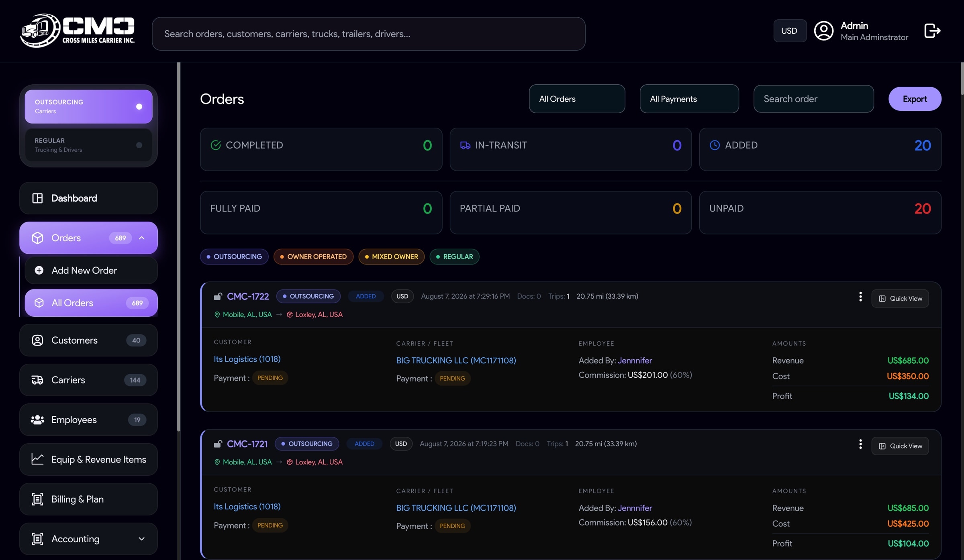Toggle the Regular legend filter chip
Screen dimensions: 964x560
click(x=454, y=257)
